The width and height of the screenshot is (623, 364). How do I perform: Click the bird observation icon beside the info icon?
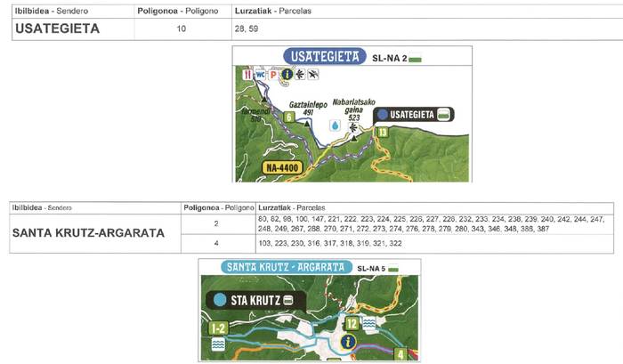tap(300, 74)
